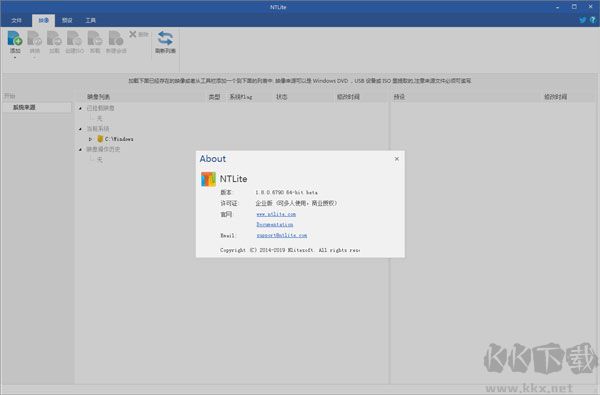Close the About dialog
This screenshot has height=395, width=600.
point(396,159)
